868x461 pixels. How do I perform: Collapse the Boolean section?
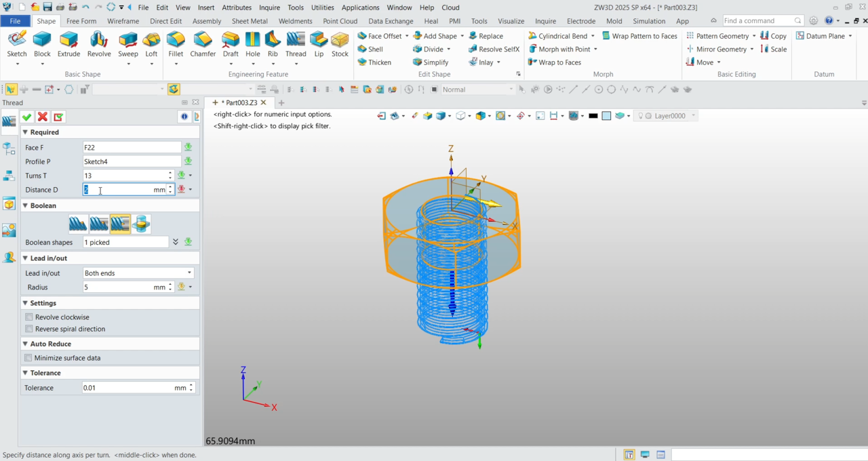tap(26, 205)
